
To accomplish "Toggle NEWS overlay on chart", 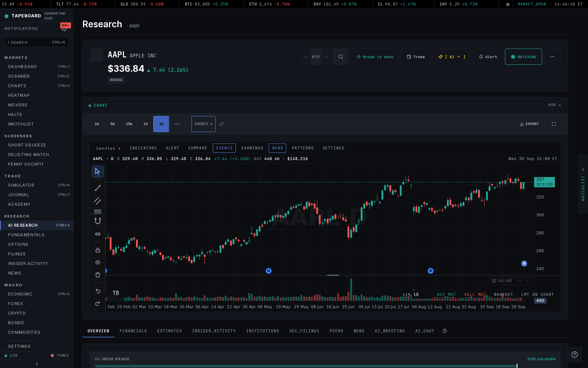I will 277,148.
